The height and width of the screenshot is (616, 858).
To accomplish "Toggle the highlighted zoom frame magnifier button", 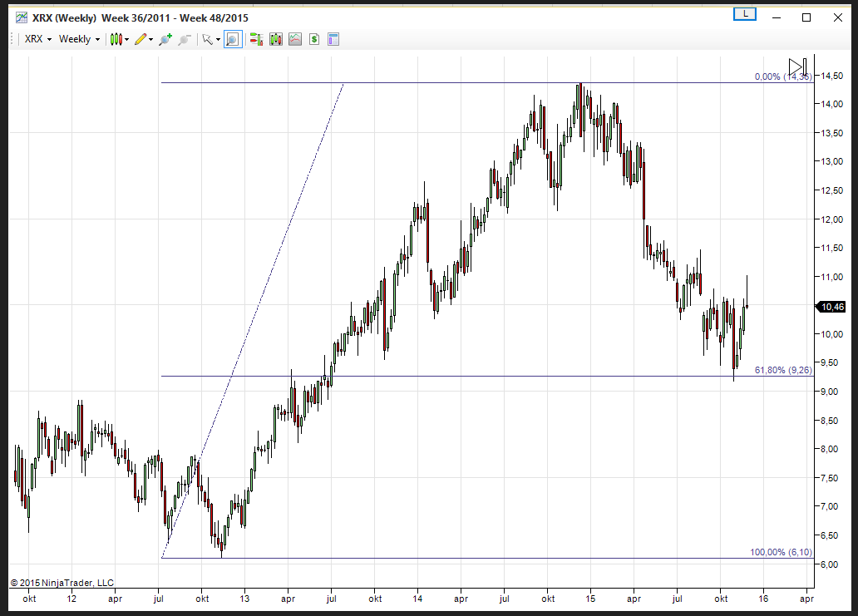I will [233, 39].
